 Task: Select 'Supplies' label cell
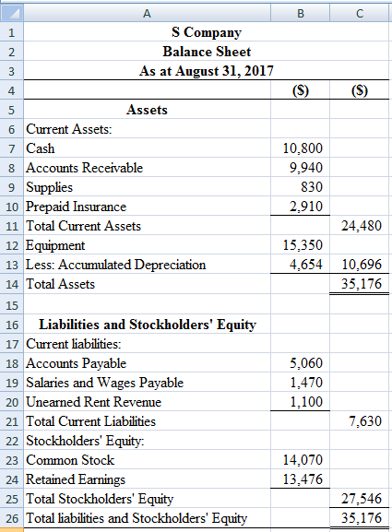point(147,187)
